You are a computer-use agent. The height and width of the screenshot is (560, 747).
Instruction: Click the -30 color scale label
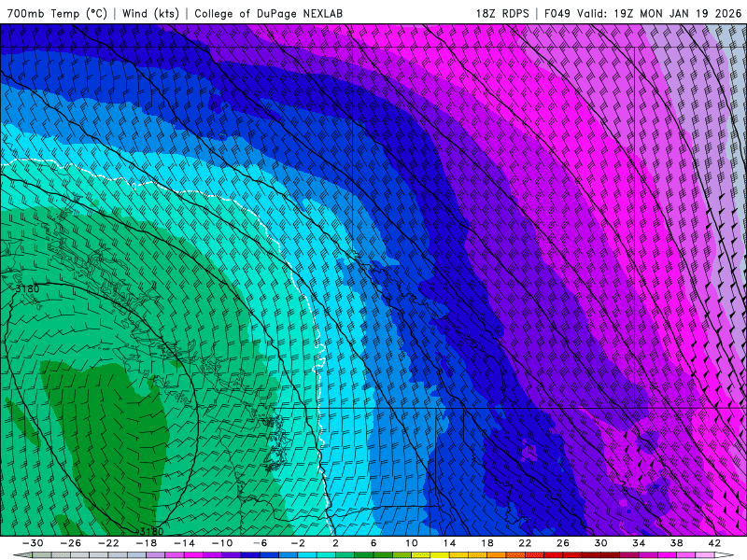tap(33, 543)
